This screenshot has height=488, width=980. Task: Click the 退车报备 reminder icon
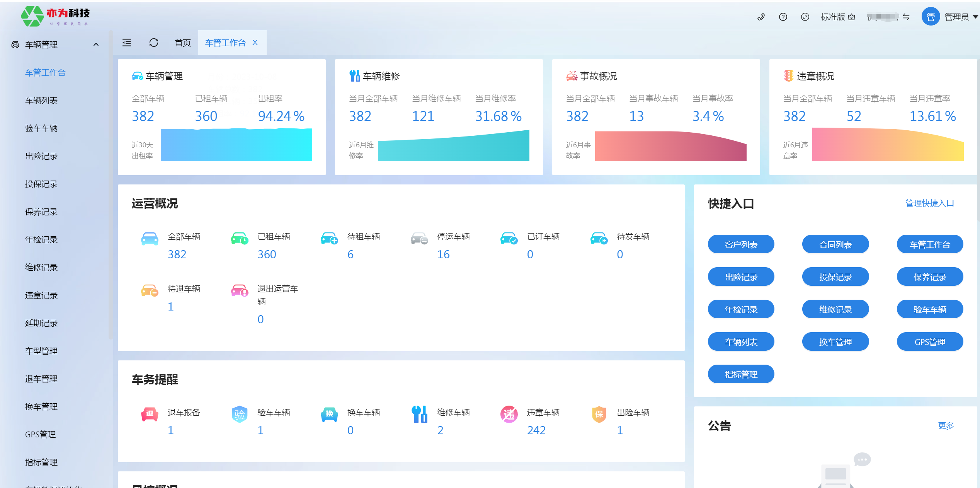pos(150,415)
